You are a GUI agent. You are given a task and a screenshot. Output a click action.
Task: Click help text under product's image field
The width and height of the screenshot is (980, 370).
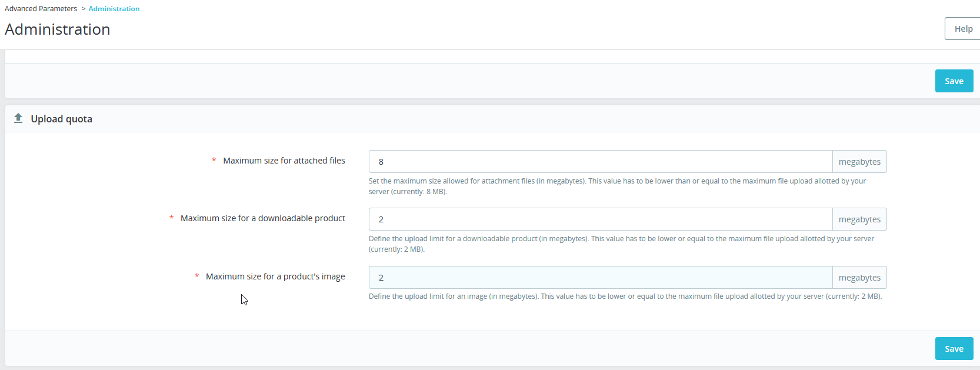click(625, 296)
